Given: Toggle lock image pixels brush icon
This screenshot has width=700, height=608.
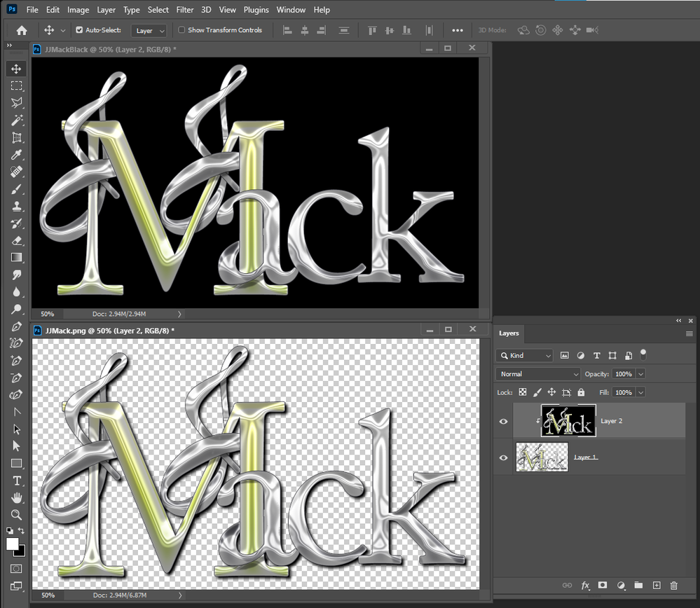Looking at the screenshot, I should point(537,392).
